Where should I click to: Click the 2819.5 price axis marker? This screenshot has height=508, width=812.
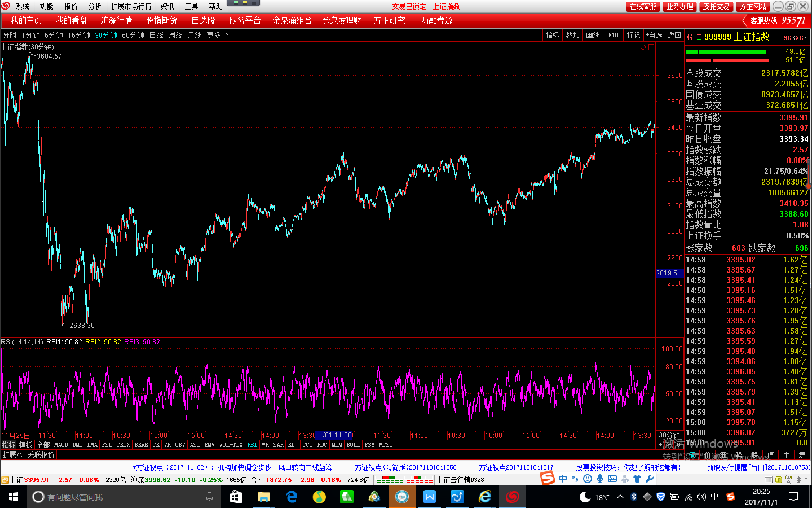tap(669, 273)
